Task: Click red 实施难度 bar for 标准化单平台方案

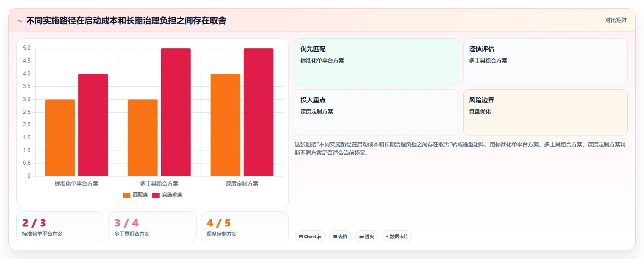Action: click(x=93, y=125)
